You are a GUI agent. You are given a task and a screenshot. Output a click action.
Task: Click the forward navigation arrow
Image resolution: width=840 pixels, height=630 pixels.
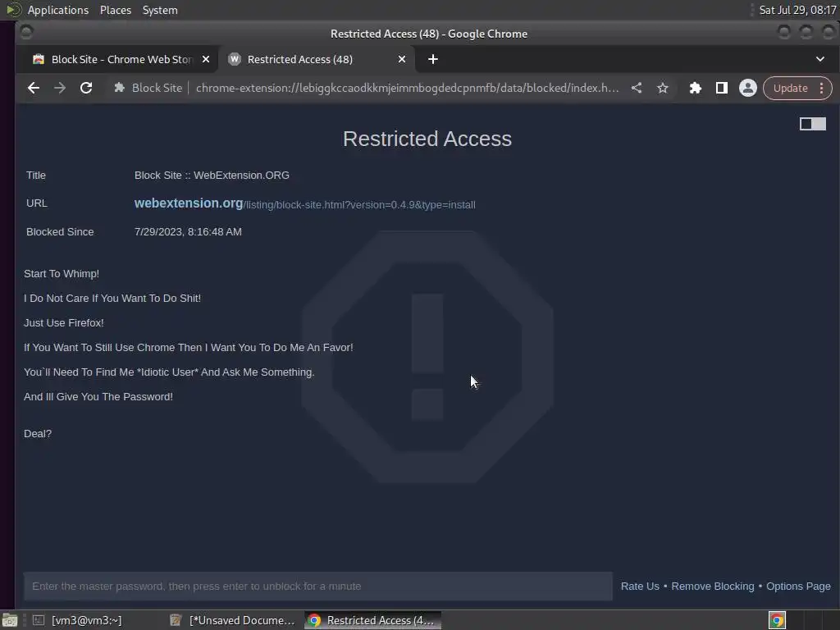pos(59,88)
